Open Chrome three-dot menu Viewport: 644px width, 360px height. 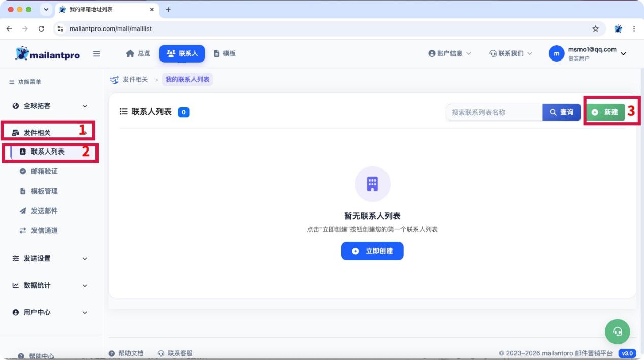click(x=634, y=29)
